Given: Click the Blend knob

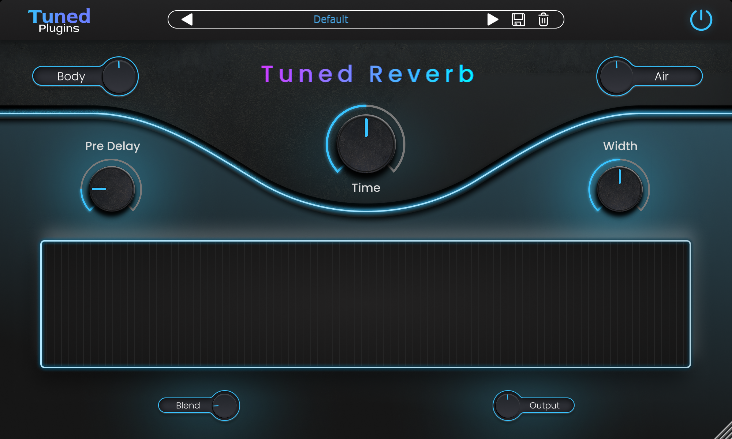Looking at the screenshot, I should [225, 405].
